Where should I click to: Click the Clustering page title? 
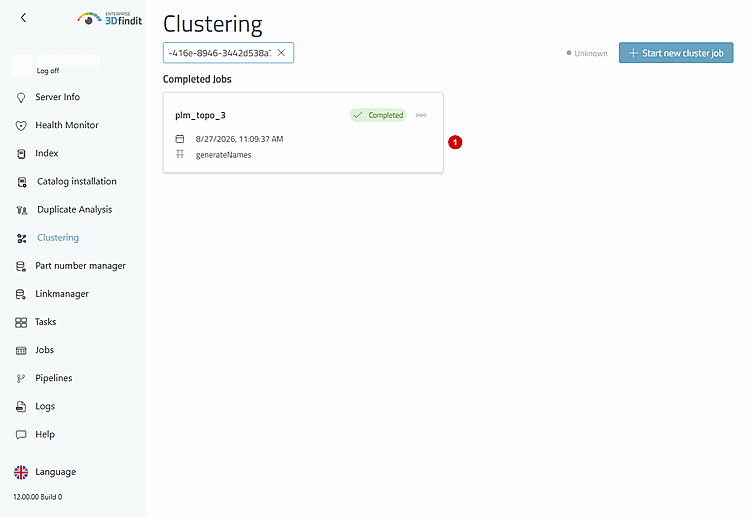213,24
